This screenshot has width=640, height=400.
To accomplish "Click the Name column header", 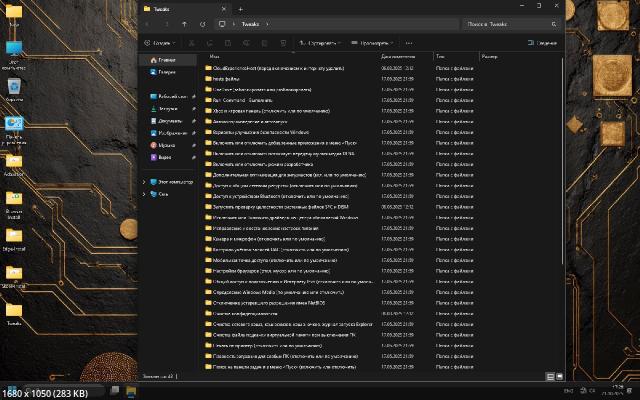I will click(216, 57).
